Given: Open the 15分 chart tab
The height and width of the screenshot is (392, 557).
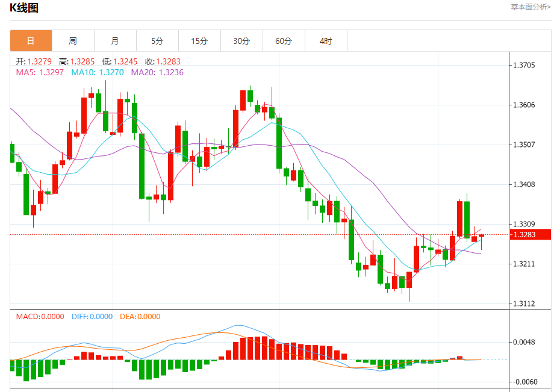Looking at the screenshot, I should [x=199, y=41].
